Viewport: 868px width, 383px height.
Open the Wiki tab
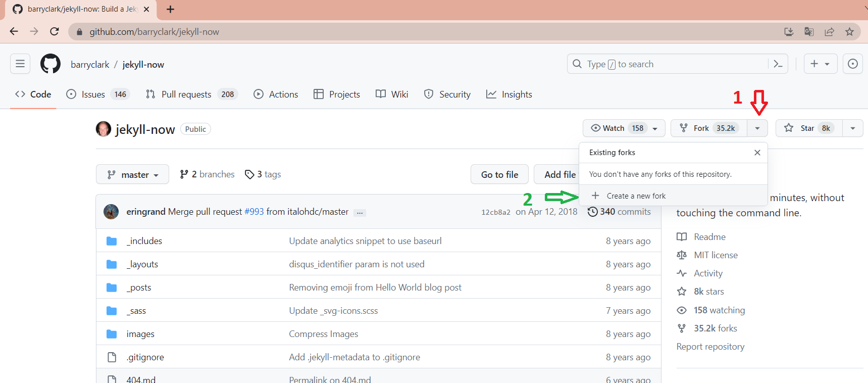pyautogui.click(x=392, y=94)
